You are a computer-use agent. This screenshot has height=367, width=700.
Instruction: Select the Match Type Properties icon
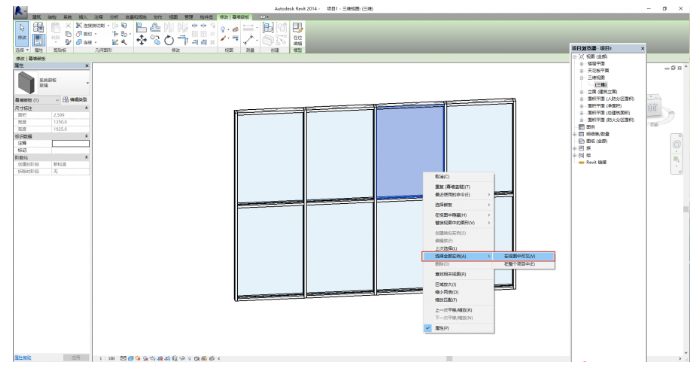(68, 42)
